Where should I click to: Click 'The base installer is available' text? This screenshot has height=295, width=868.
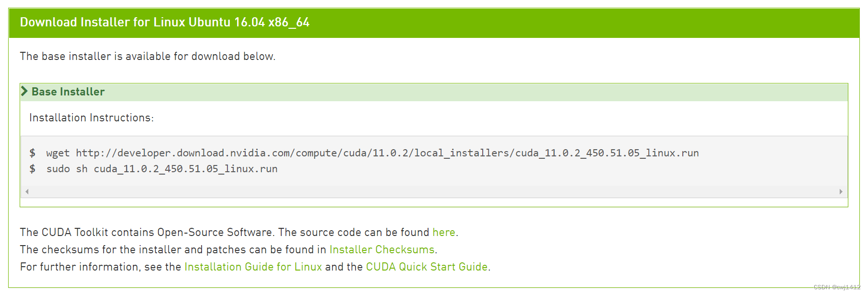pyautogui.click(x=148, y=56)
